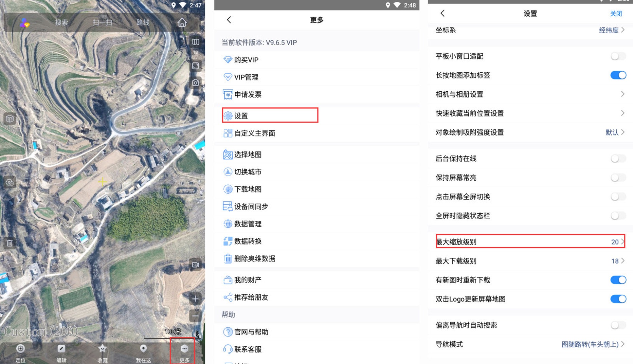Tap the trash icon on map side

(x=10, y=243)
